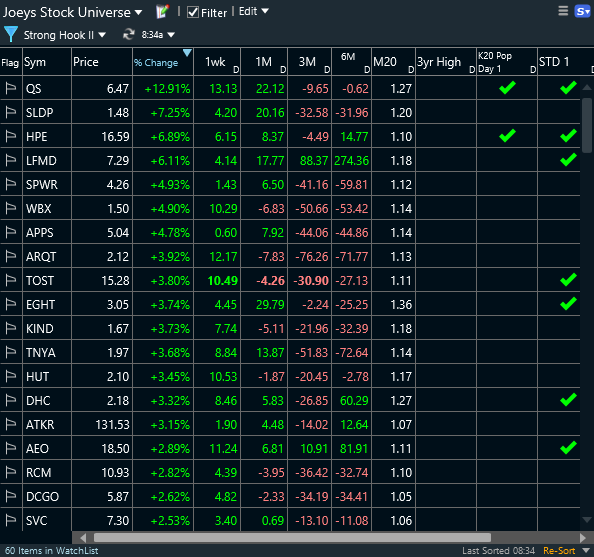Sort by the 3M column header

(309, 62)
